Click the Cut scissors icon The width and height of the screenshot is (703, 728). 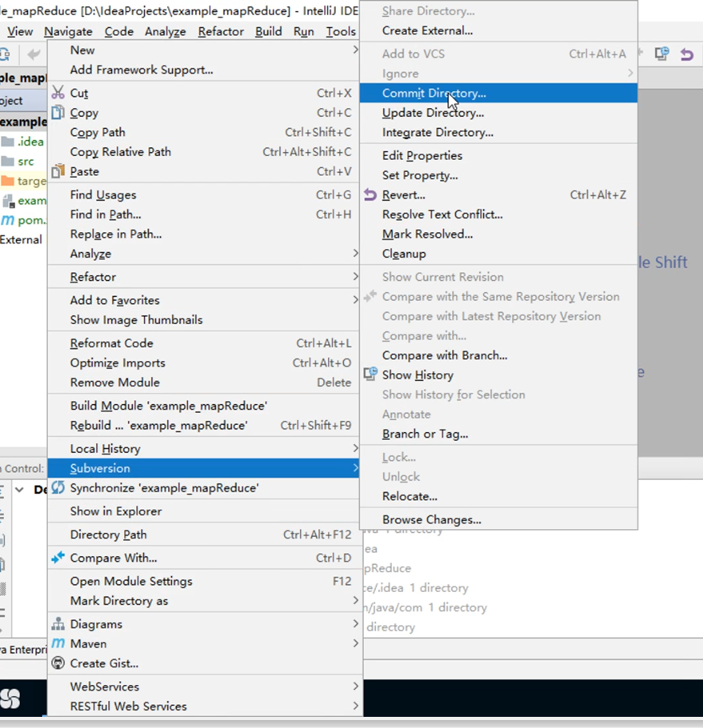click(x=58, y=92)
